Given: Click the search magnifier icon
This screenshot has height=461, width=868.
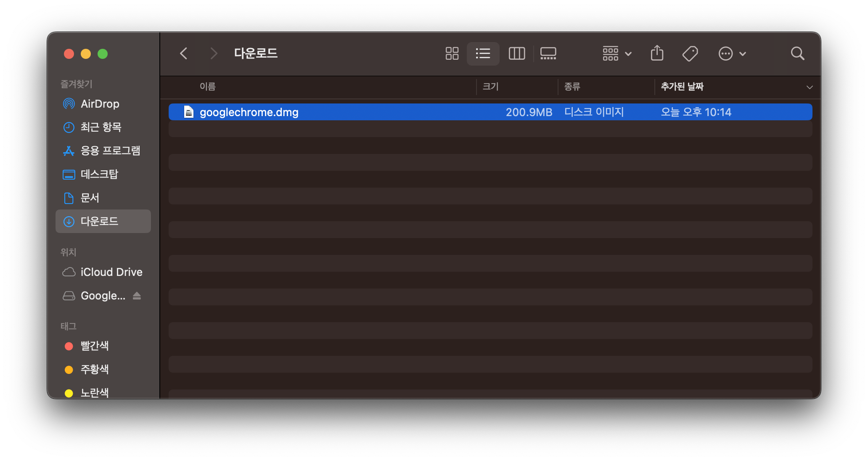Looking at the screenshot, I should coord(797,53).
